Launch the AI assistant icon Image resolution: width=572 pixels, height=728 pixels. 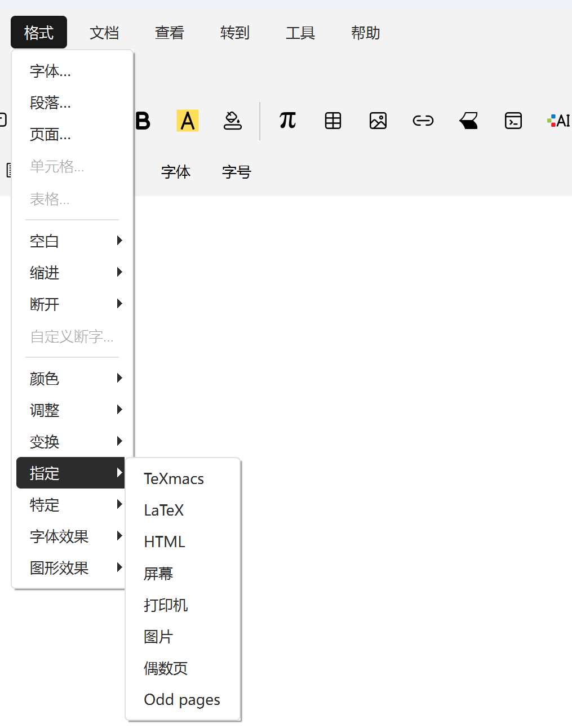pos(558,121)
